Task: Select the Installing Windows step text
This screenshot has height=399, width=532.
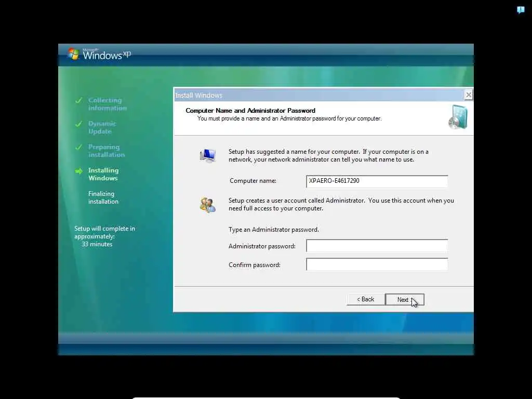Action: click(x=103, y=175)
